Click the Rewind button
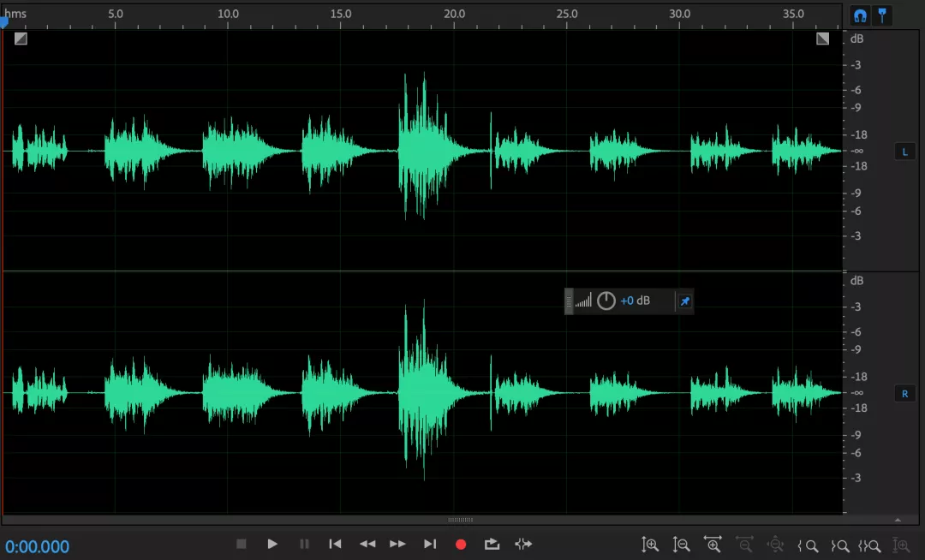This screenshot has height=560, width=925. [367, 544]
